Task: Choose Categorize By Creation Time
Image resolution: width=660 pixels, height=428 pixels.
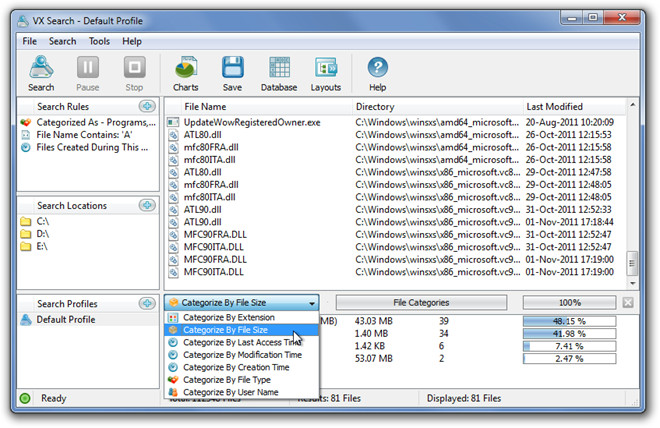Action: coord(242,367)
